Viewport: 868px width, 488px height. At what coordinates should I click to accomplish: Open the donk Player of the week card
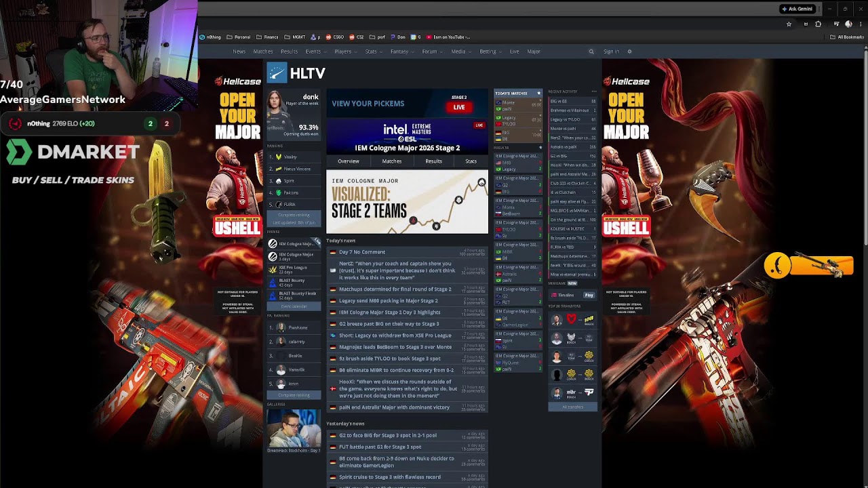pyautogui.click(x=293, y=114)
